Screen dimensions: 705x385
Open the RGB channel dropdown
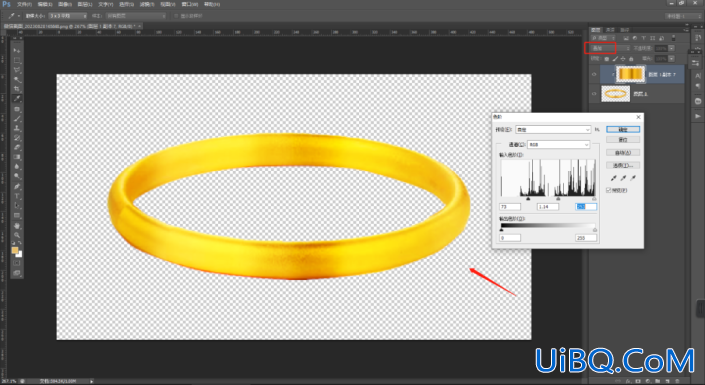[x=558, y=145]
